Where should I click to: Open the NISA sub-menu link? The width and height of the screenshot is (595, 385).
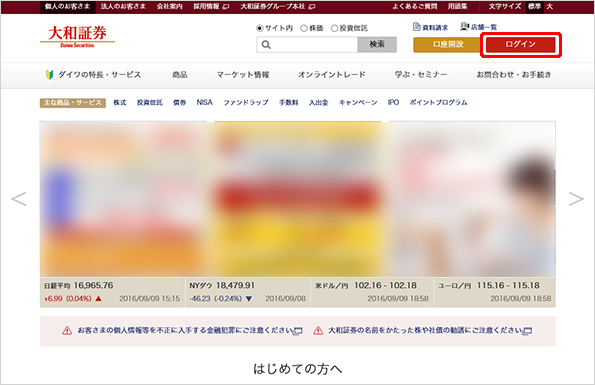[205, 102]
